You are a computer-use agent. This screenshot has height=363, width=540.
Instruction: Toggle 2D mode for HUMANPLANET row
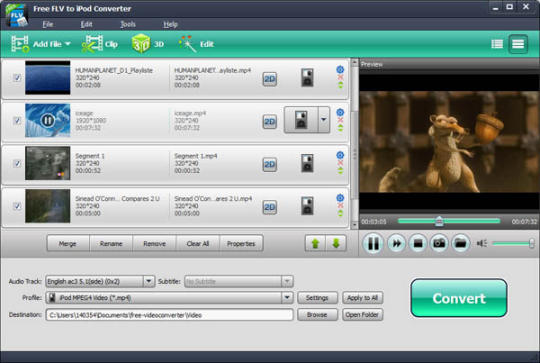click(270, 79)
